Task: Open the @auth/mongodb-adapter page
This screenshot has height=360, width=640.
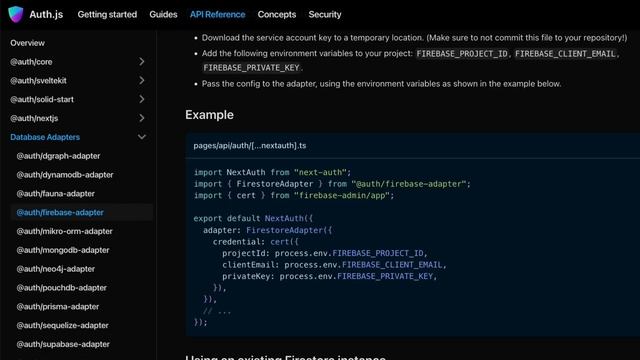Action: pyautogui.click(x=63, y=250)
